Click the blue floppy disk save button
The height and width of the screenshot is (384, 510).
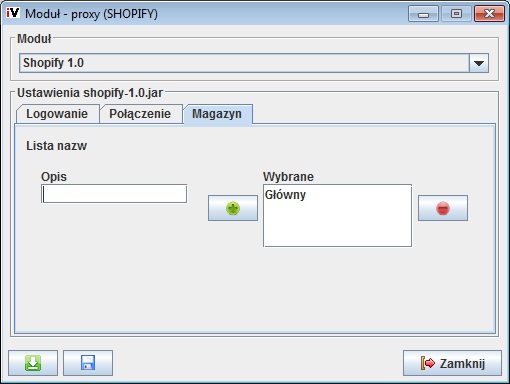(x=88, y=363)
